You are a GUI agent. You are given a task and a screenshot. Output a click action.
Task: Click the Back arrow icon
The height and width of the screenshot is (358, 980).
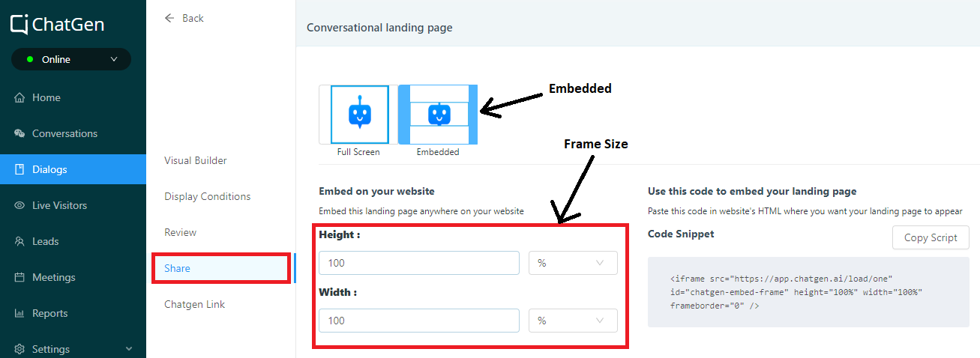(x=169, y=18)
